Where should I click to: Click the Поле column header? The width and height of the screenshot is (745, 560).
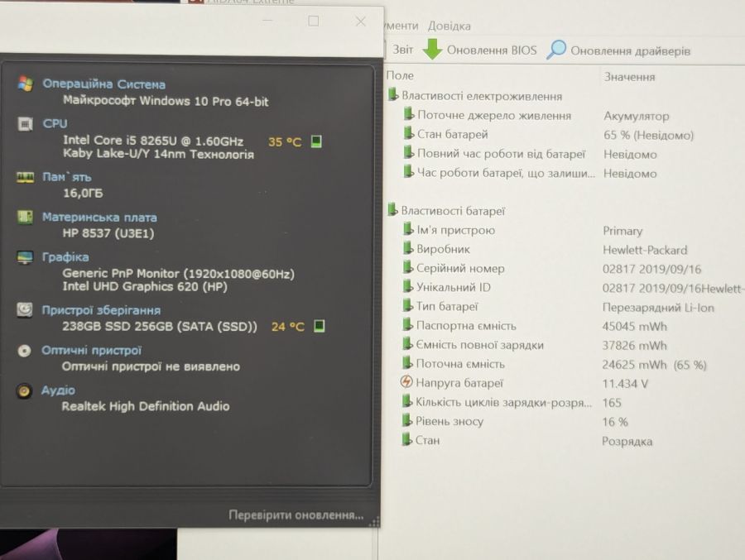tap(400, 75)
